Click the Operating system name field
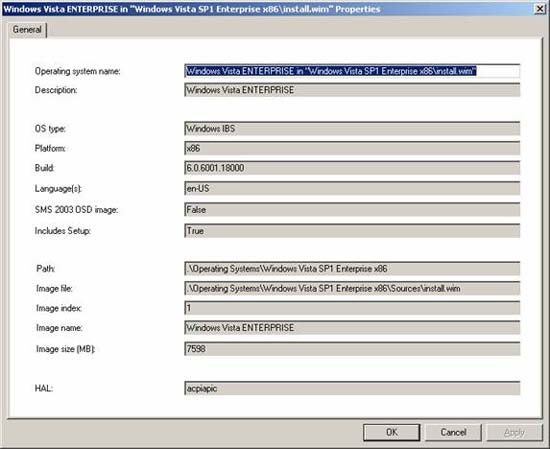This screenshot has width=550, height=449. coord(352,71)
